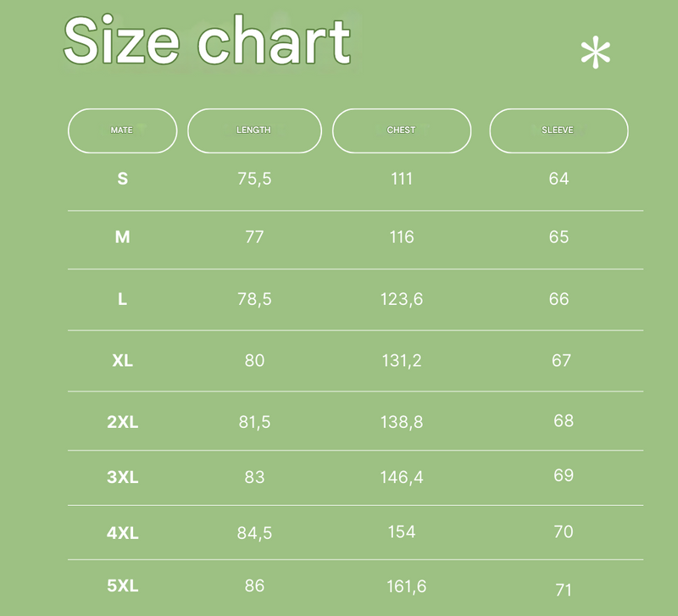Select the LENGTH column header

pos(255,130)
